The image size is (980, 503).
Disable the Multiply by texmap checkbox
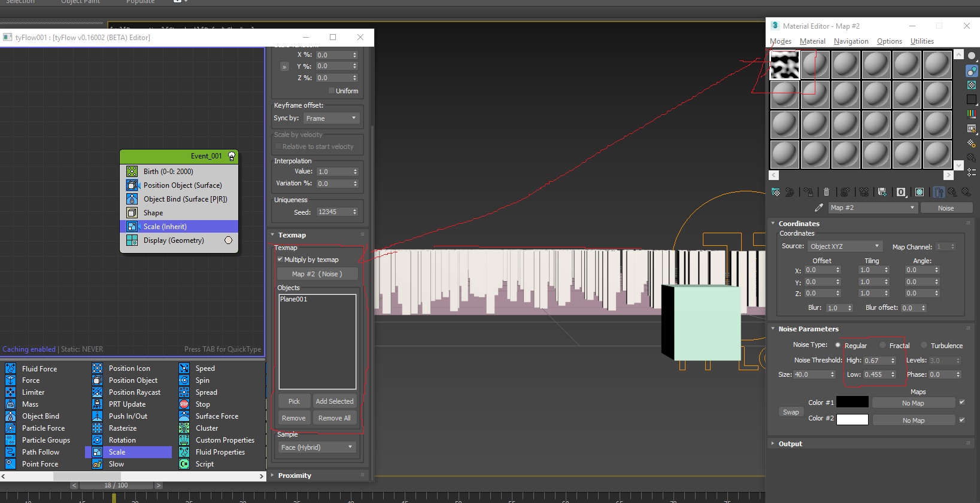click(280, 260)
